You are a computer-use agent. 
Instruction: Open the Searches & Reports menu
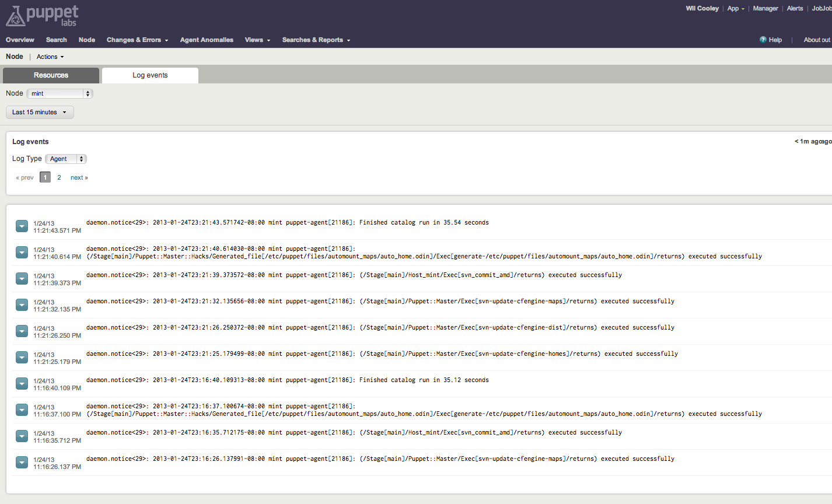(316, 40)
